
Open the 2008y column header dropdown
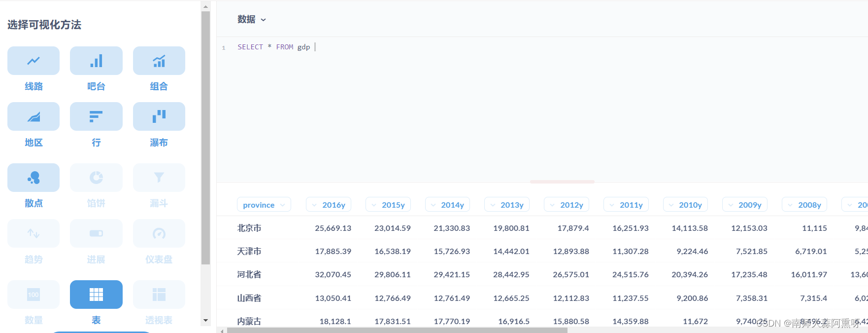804,205
